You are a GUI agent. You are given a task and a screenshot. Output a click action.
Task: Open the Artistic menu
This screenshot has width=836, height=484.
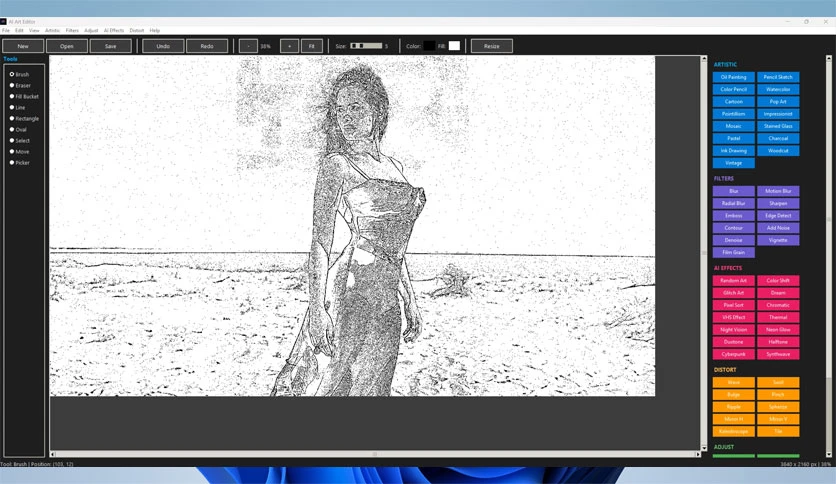click(x=52, y=30)
